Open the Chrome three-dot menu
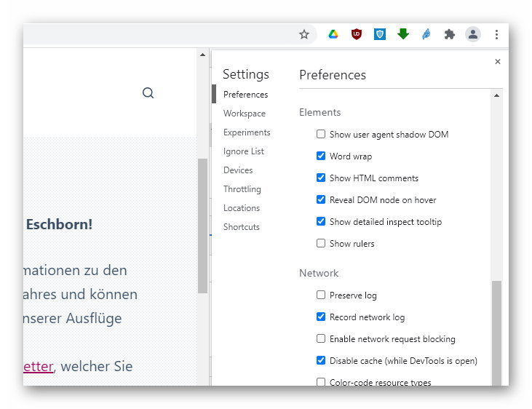Screen dimensions: 532x409 (496, 34)
